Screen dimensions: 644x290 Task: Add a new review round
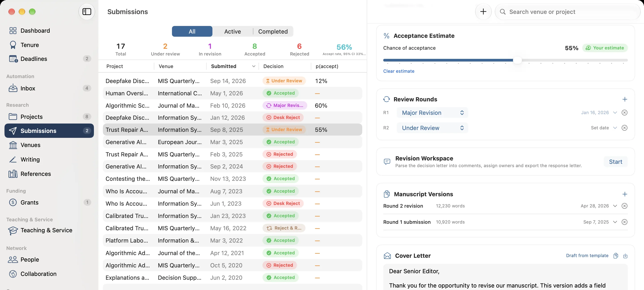(x=625, y=99)
